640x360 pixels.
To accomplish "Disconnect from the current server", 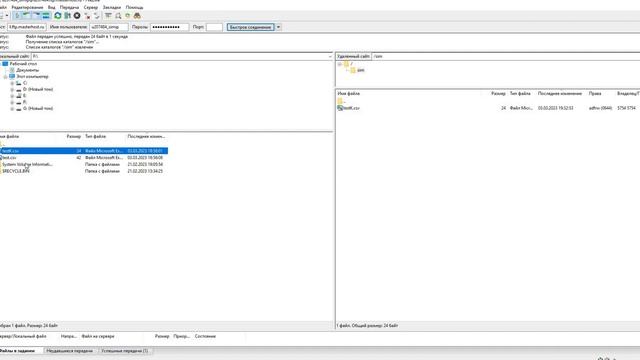I will 87,16.
